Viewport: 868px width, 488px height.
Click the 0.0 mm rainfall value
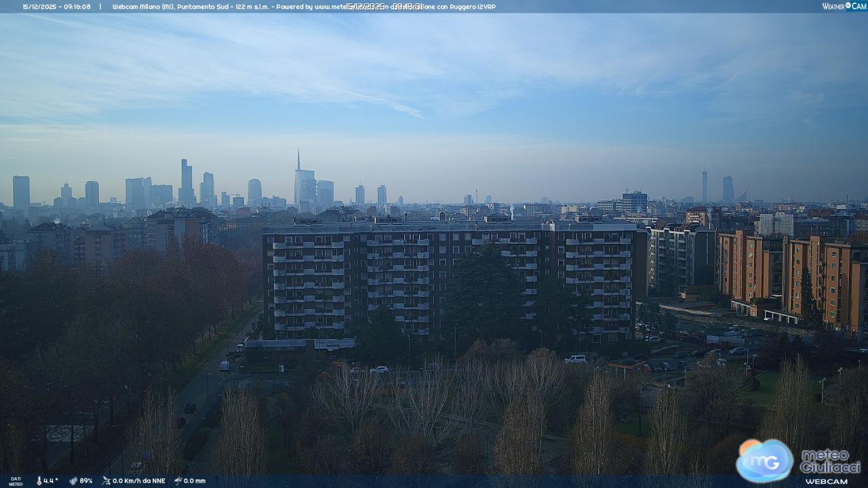[195, 481]
